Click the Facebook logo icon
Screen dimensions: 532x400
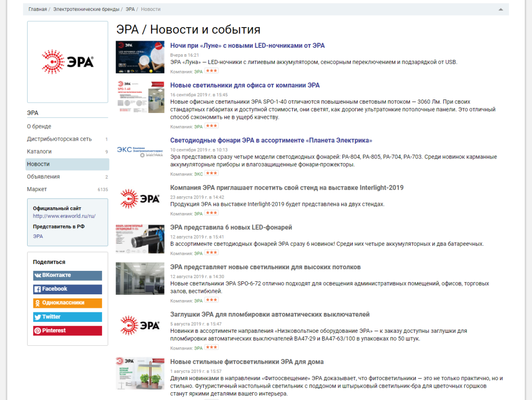(38, 290)
